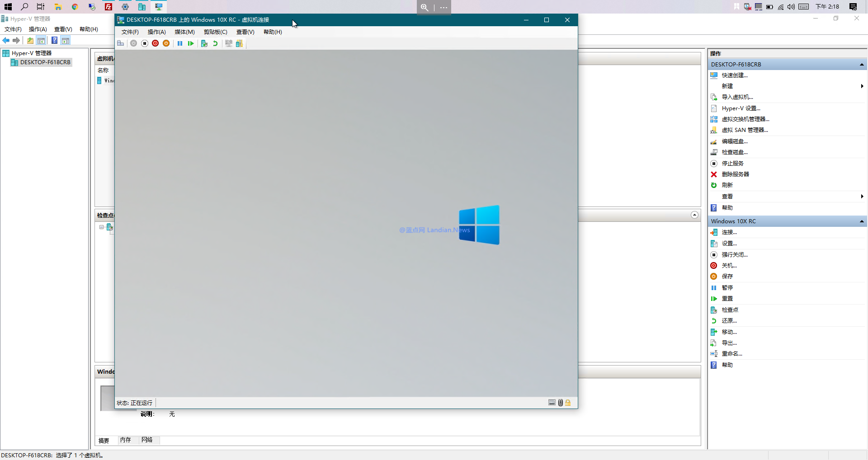Click 导入虚拟机... action

pos(737,97)
